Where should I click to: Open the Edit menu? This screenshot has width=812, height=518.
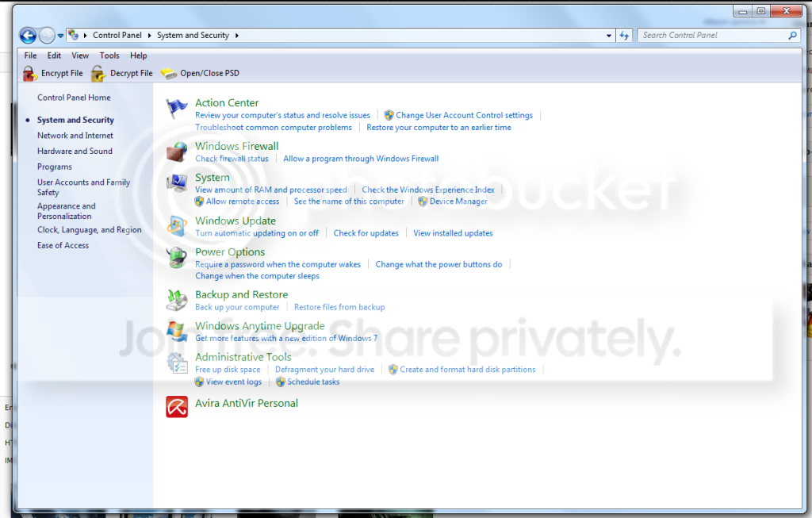54,56
